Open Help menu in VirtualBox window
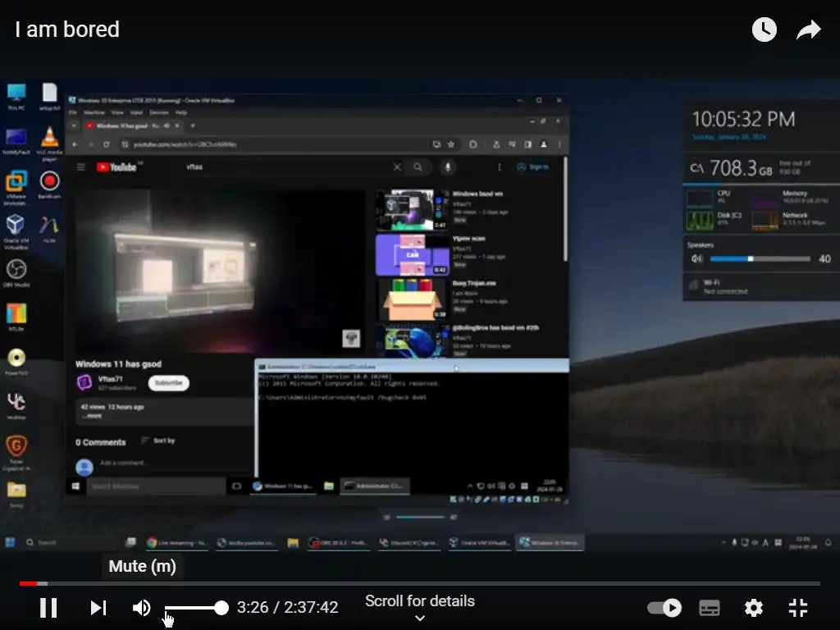 [181, 112]
